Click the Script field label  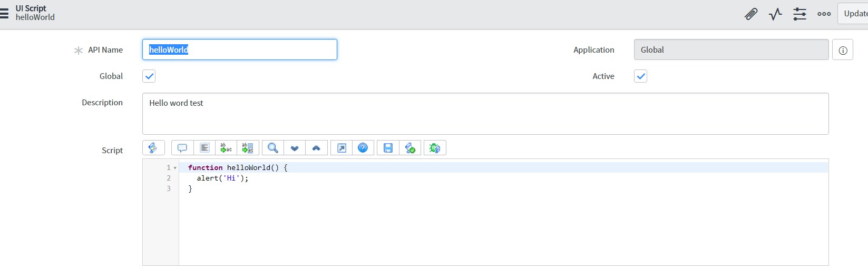[112, 151]
